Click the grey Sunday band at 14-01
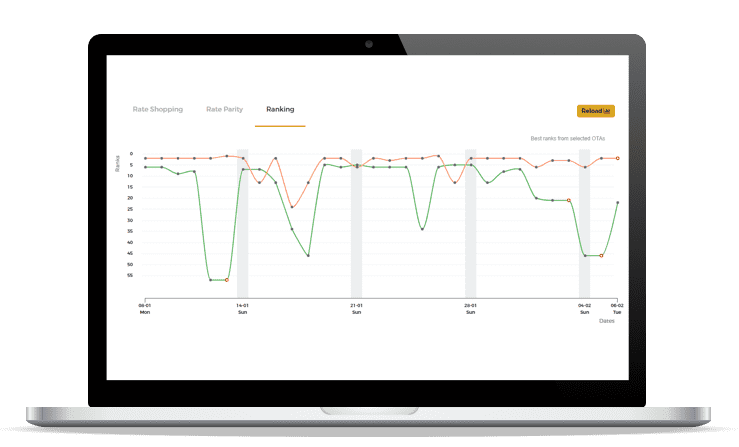Viewport: 739px width, 447px height. point(243,224)
